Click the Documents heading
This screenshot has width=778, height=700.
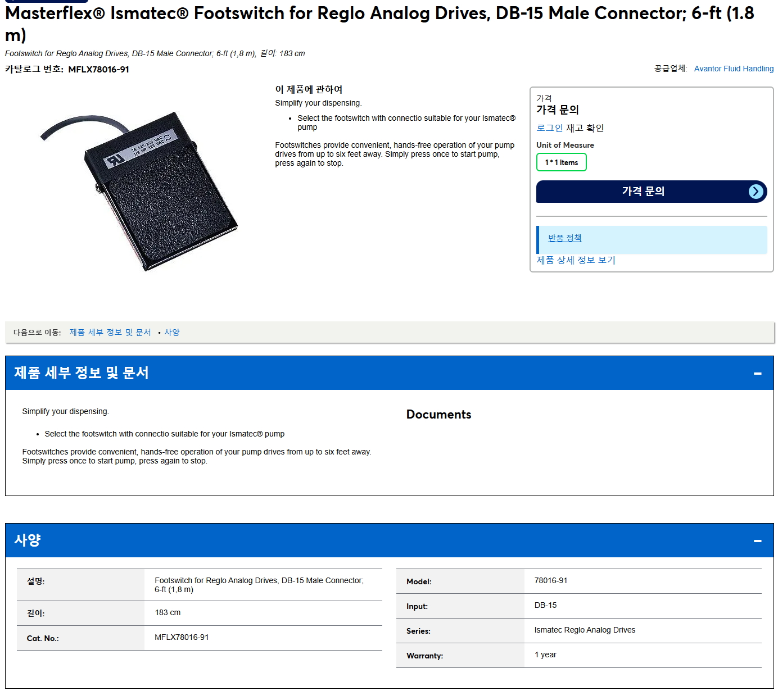click(438, 415)
